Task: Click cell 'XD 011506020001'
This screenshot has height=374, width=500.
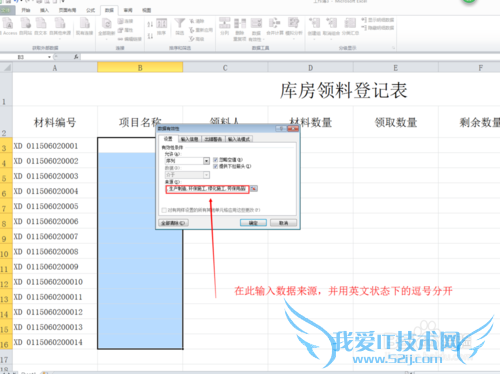Action: tap(55, 146)
